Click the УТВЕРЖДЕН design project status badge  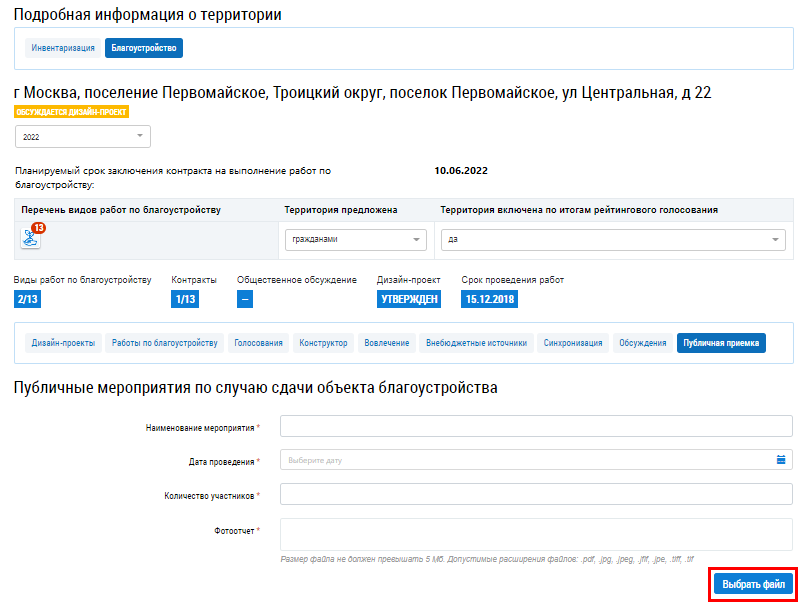coord(409,299)
